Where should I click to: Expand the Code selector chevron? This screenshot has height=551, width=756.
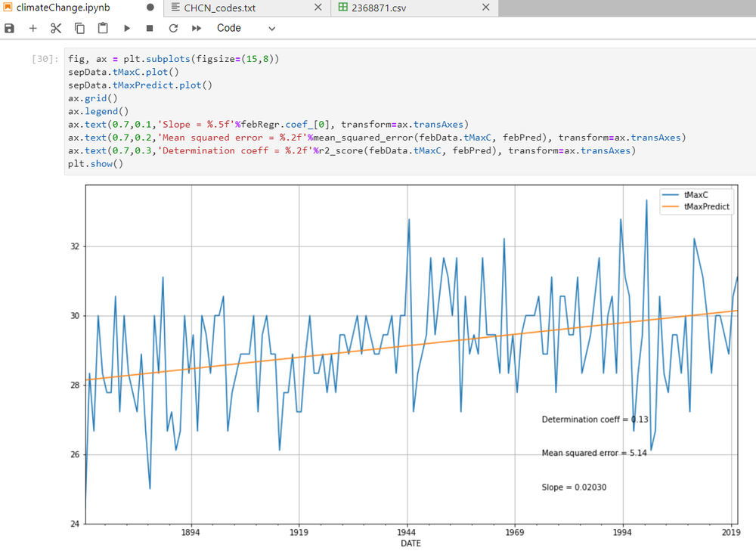pos(271,28)
